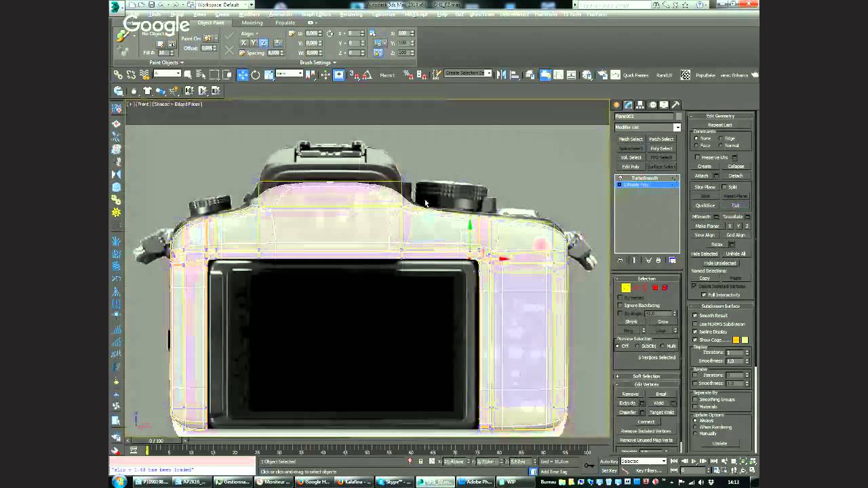868x488 pixels.
Task: Toggle the Isoline Display checkbox
Action: click(695, 332)
